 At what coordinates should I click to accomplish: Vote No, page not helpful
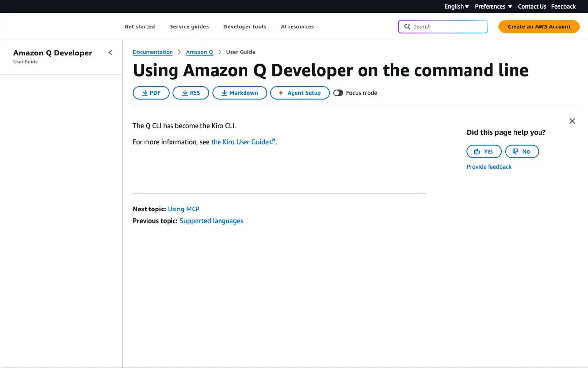point(522,151)
